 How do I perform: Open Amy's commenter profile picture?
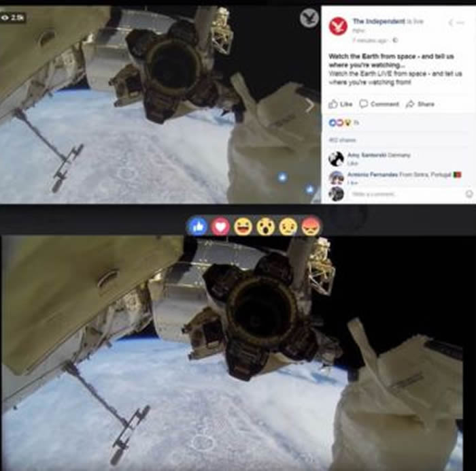(335, 159)
